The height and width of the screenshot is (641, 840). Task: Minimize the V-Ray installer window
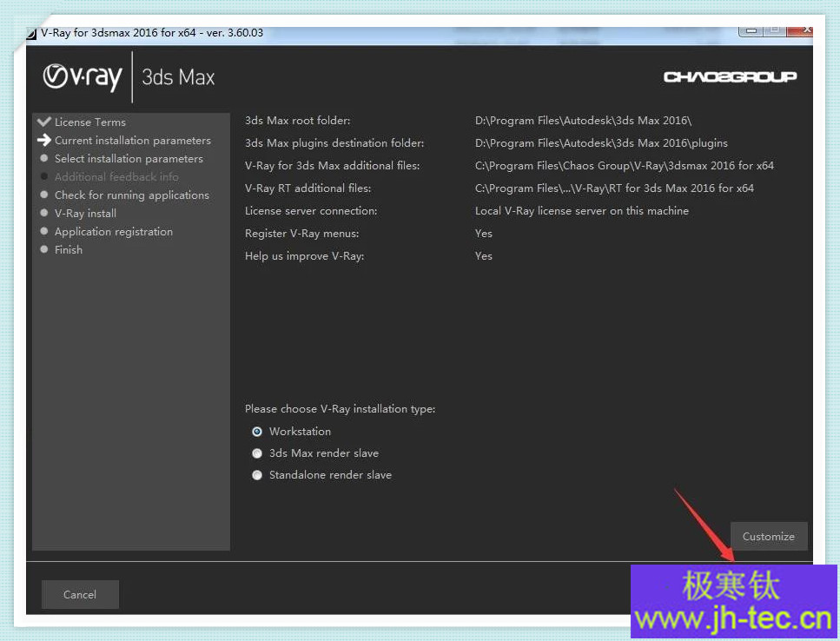point(751,31)
